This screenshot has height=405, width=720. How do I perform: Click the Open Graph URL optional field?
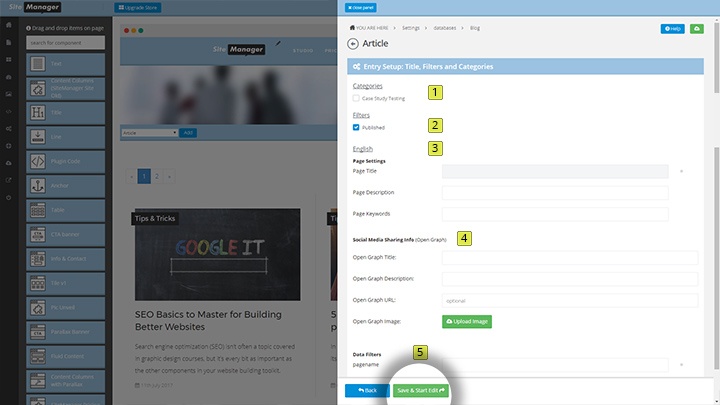(570, 300)
